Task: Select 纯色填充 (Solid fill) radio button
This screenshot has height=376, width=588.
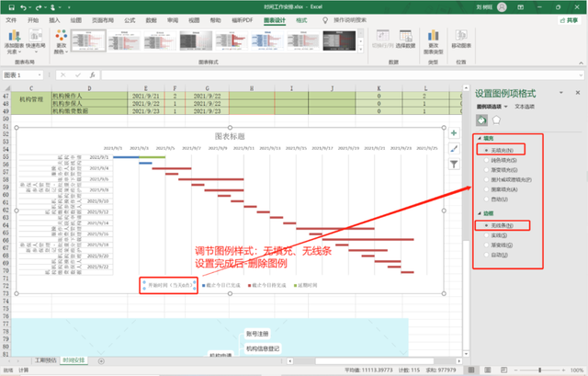Action: click(x=486, y=160)
